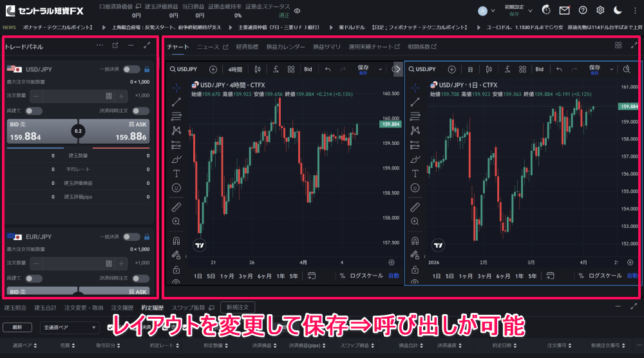Toggle 両建て switch for USD/JPY

[x=33, y=111]
